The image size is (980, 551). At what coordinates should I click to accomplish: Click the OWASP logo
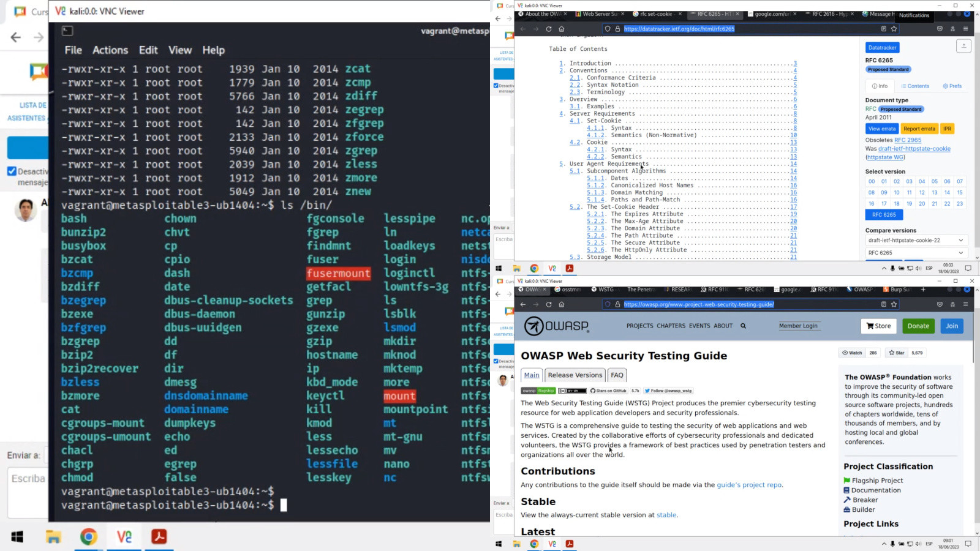pyautogui.click(x=556, y=326)
